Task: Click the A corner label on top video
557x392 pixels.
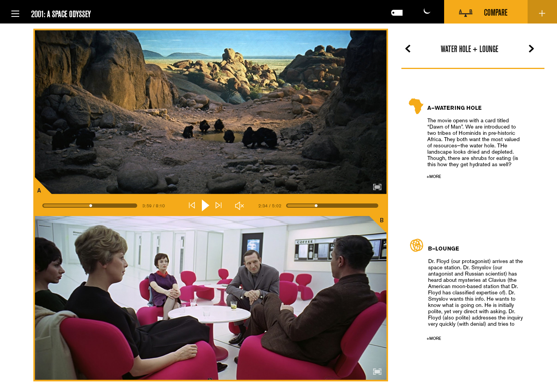Action: [x=39, y=191]
